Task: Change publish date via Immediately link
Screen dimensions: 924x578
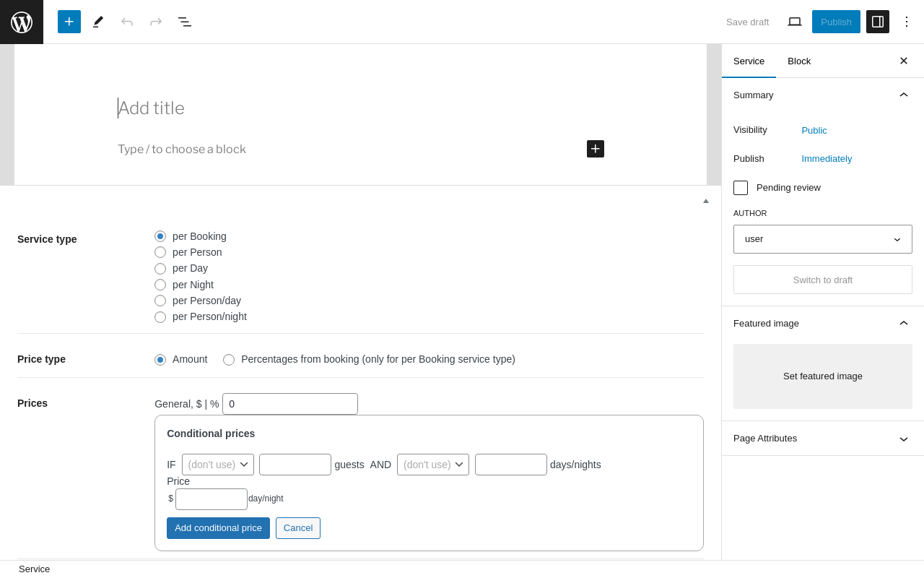Action: (827, 159)
